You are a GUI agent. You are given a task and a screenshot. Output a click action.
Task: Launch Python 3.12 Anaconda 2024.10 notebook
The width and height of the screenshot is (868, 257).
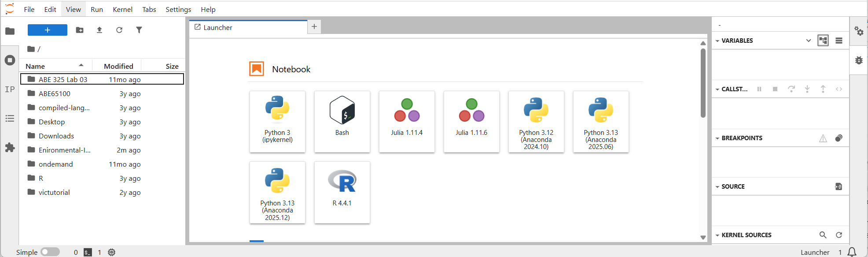536,122
